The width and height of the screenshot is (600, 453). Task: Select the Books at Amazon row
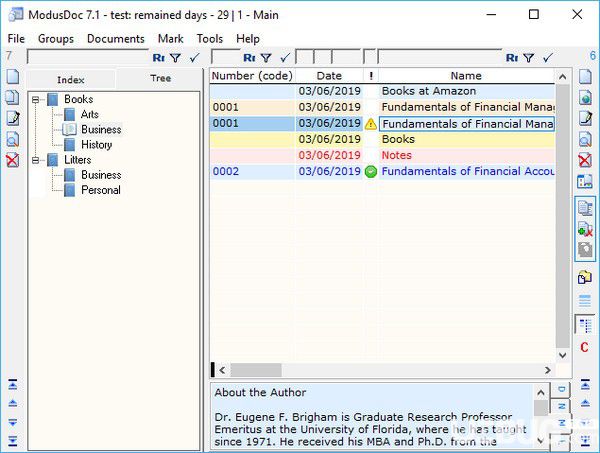pyautogui.click(x=382, y=91)
